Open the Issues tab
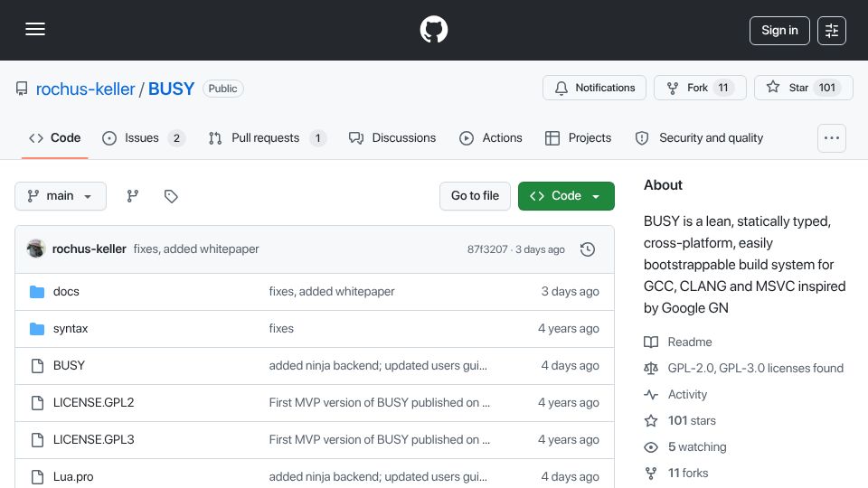 point(144,137)
